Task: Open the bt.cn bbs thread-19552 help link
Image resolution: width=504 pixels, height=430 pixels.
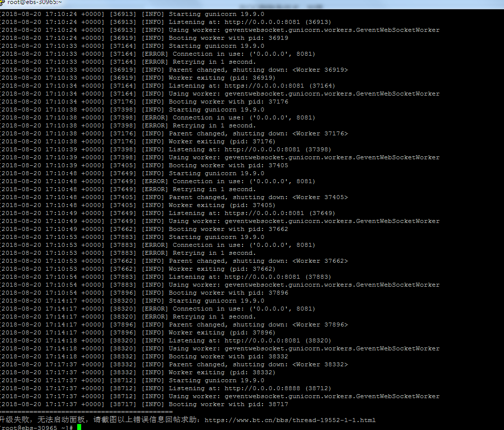Action: [x=290, y=420]
